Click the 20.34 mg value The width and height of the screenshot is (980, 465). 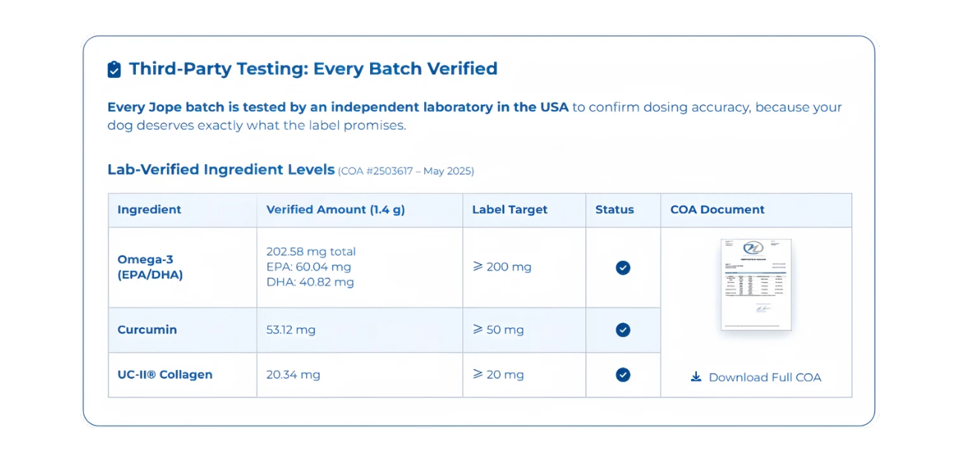293,375
